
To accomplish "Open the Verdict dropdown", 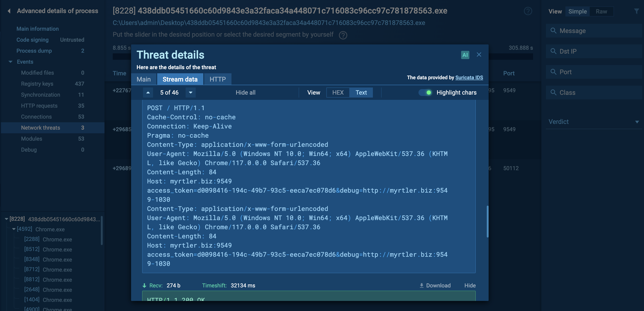I will tap(594, 122).
